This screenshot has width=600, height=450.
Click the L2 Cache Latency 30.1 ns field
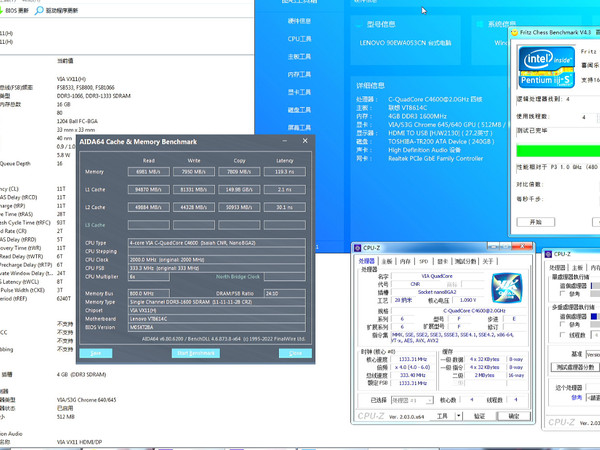click(285, 207)
